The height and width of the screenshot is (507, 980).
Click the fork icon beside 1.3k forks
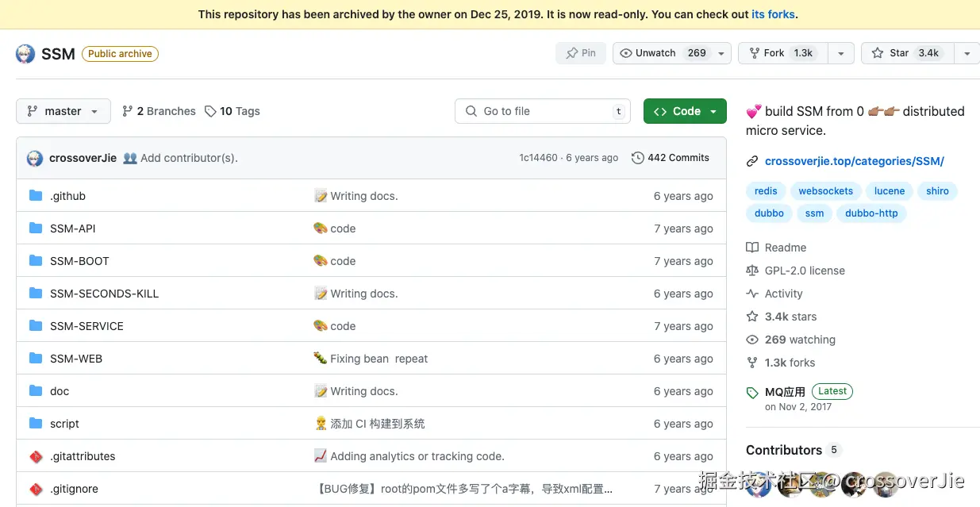coord(752,363)
